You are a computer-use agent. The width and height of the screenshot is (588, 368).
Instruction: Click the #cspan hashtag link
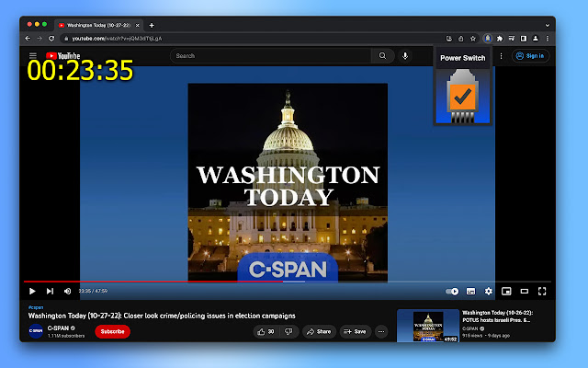pos(36,307)
